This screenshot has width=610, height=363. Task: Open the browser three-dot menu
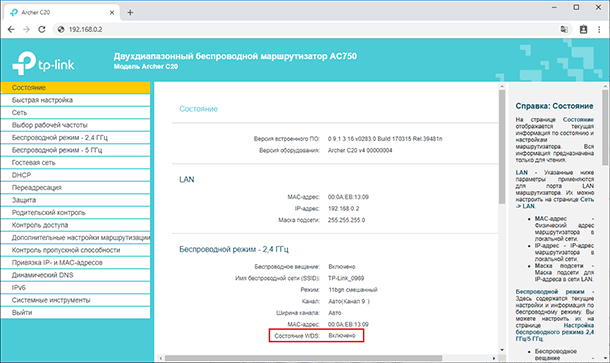point(599,29)
